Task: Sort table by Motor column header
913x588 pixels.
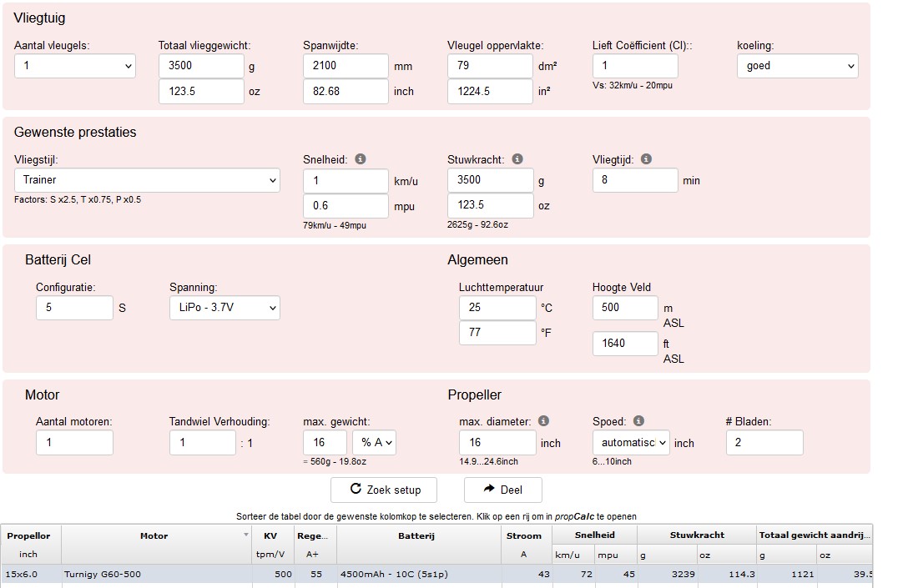Action: tap(155, 535)
